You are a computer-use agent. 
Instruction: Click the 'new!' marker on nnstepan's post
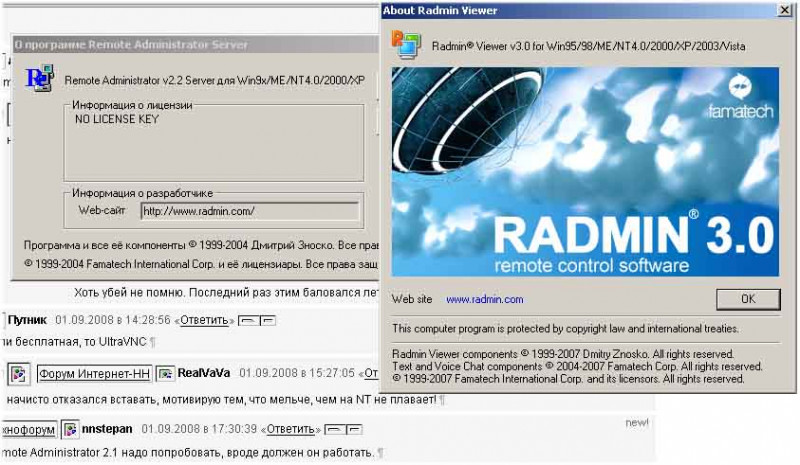(x=637, y=423)
